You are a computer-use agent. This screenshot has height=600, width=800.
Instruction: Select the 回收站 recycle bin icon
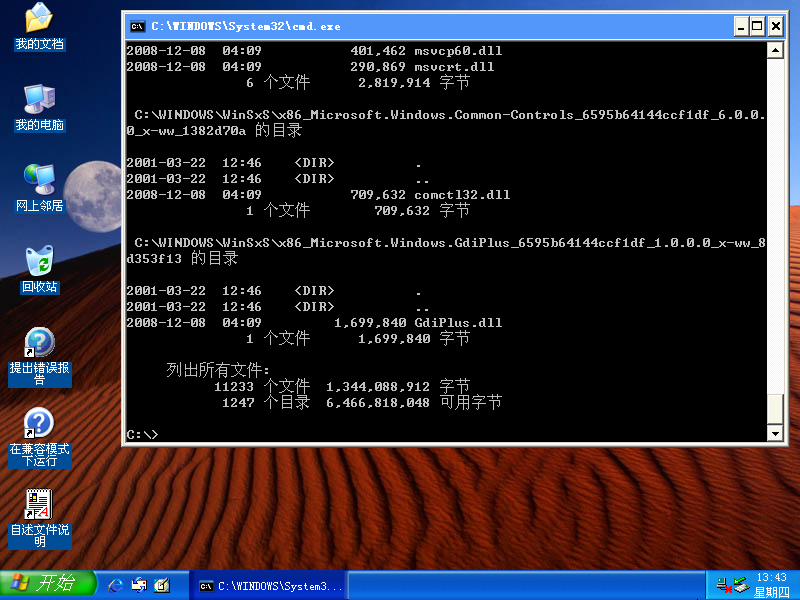[x=39, y=269]
